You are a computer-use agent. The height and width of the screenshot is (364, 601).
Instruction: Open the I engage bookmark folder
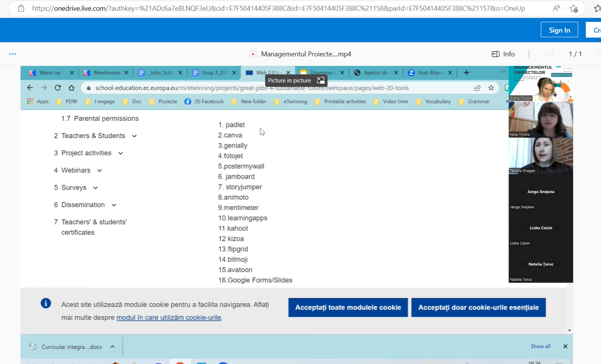click(100, 102)
